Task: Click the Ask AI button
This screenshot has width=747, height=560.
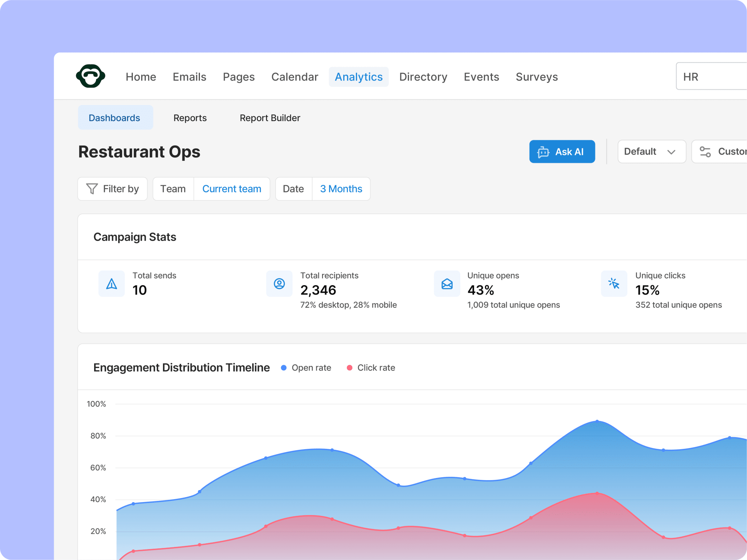Action: [562, 152]
